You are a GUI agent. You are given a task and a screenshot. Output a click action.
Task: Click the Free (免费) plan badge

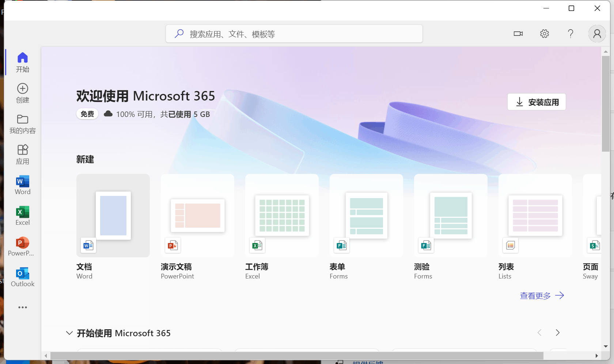(x=87, y=114)
